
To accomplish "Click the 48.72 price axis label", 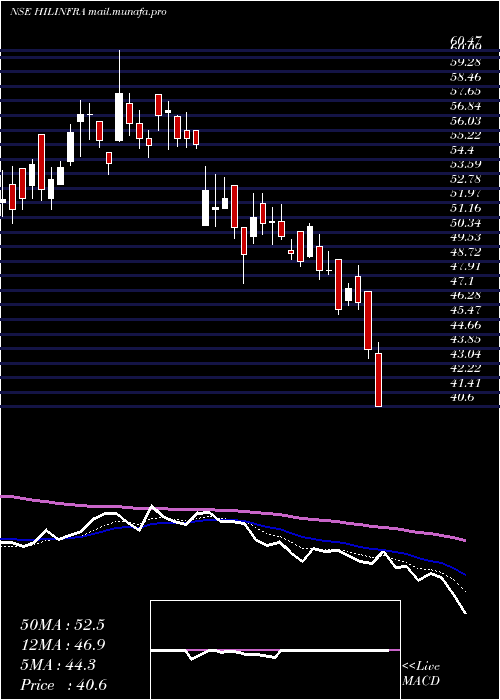I will 466,251.
